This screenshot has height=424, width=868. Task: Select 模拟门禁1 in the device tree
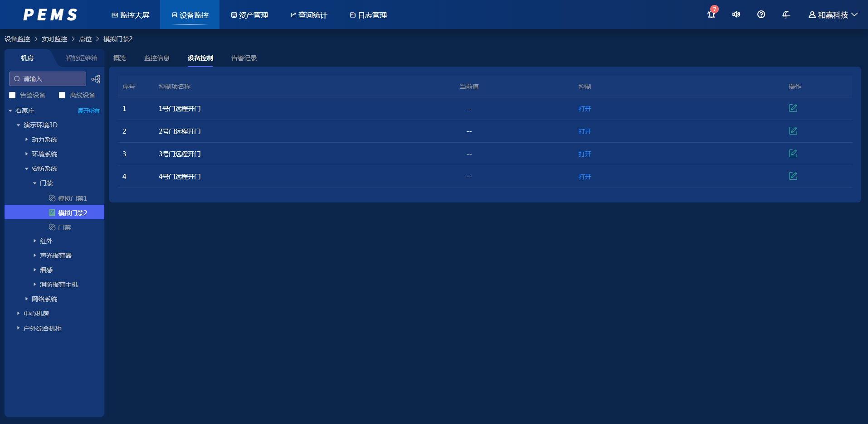coord(72,198)
